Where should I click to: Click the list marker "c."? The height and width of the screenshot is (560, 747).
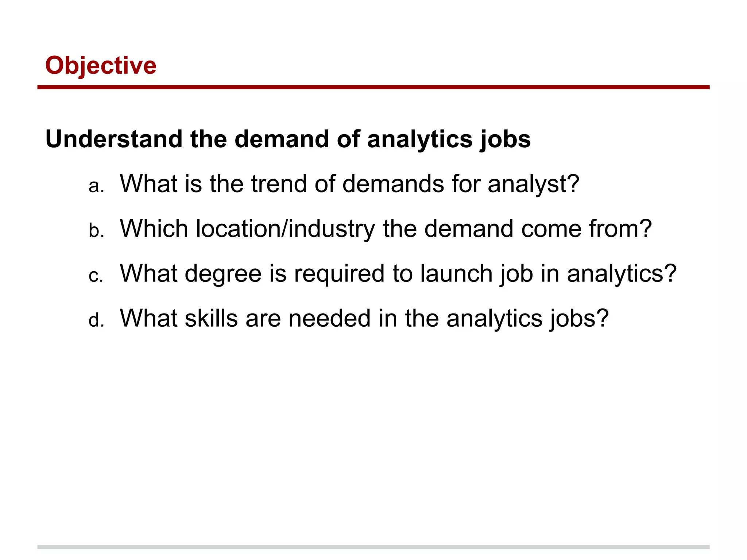(x=96, y=276)
